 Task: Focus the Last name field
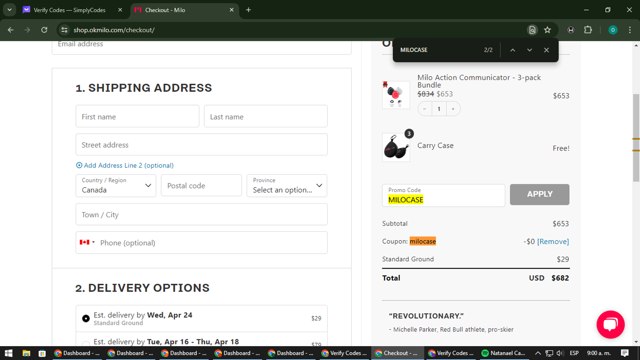(266, 117)
